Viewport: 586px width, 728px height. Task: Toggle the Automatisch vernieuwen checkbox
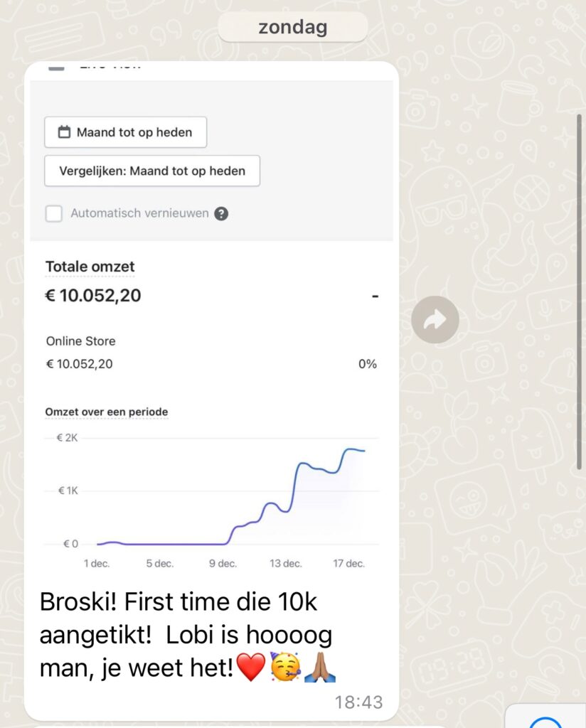point(54,213)
